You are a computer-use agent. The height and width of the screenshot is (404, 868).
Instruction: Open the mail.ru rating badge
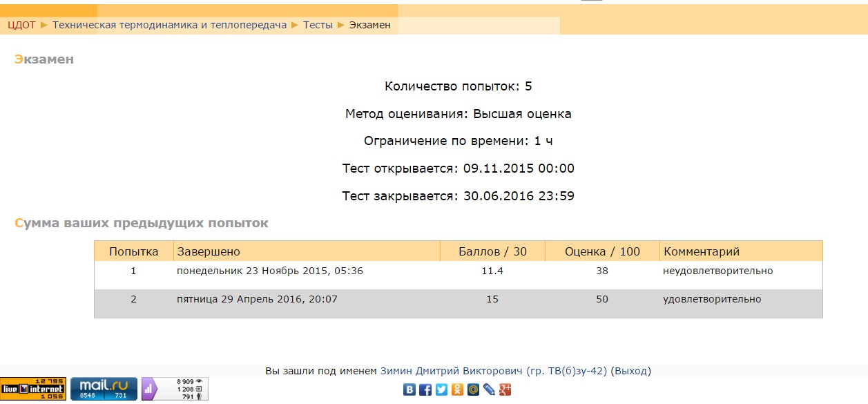coord(104,389)
